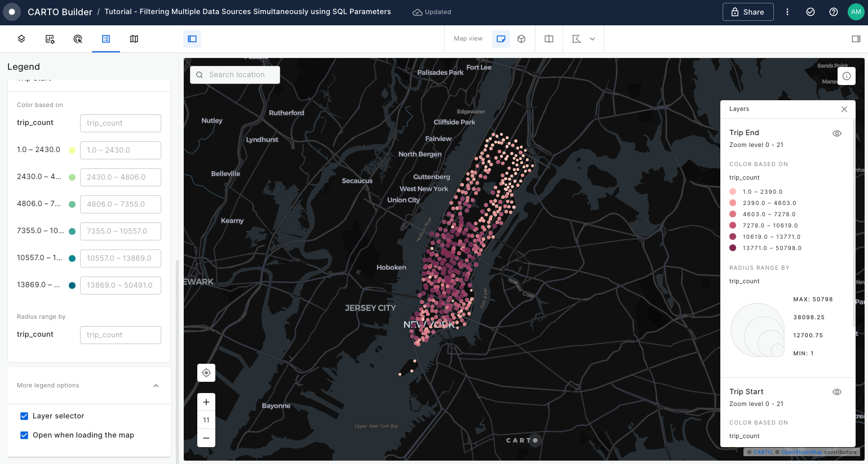Click the Share button
868x464 pixels.
point(748,12)
